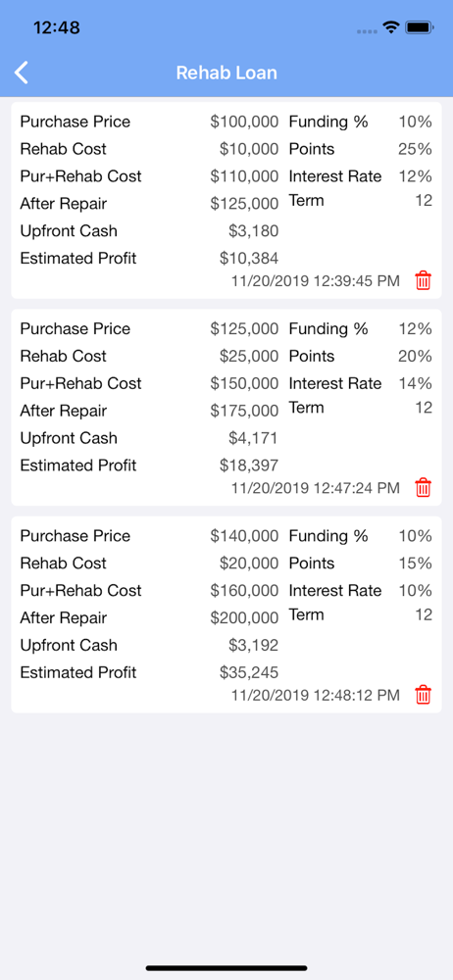
Task: Tap the $200,000 after repair value
Action: 245,618
